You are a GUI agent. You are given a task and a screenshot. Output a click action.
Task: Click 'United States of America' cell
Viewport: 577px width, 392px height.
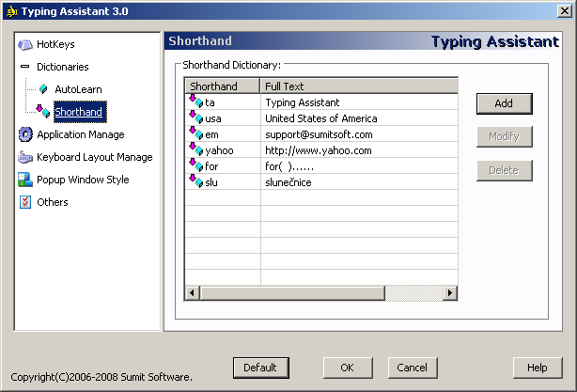pos(359,118)
